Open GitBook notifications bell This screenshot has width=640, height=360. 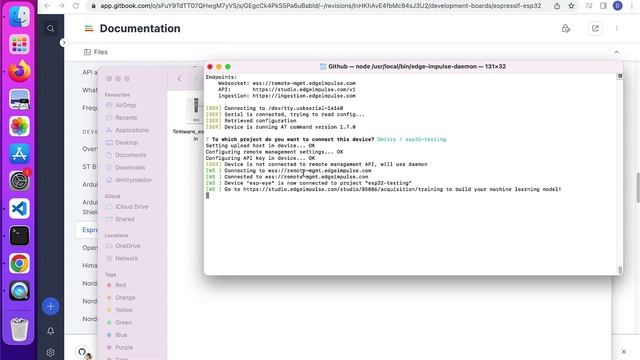click(51, 331)
